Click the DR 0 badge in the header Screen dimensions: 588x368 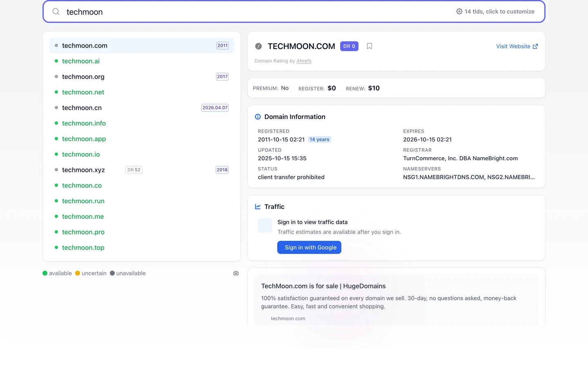coord(349,46)
